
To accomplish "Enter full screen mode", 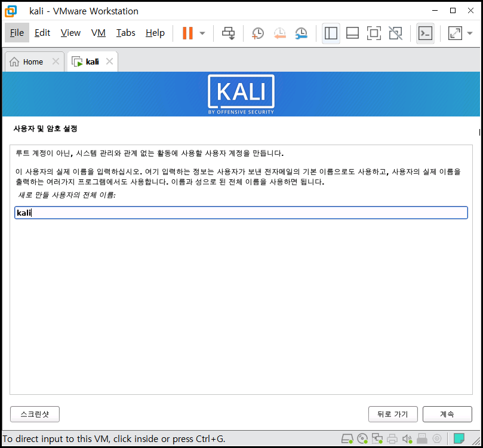I will click(x=374, y=33).
